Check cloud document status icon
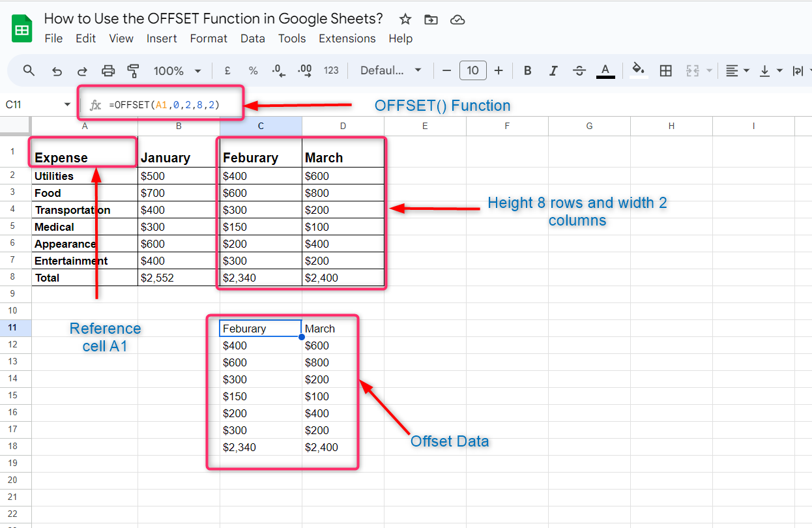 tap(457, 19)
